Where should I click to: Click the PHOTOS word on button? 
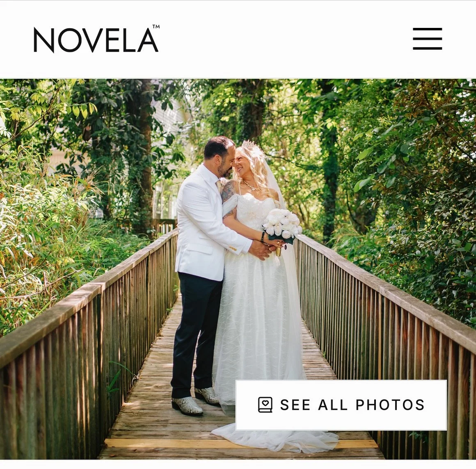click(390, 405)
